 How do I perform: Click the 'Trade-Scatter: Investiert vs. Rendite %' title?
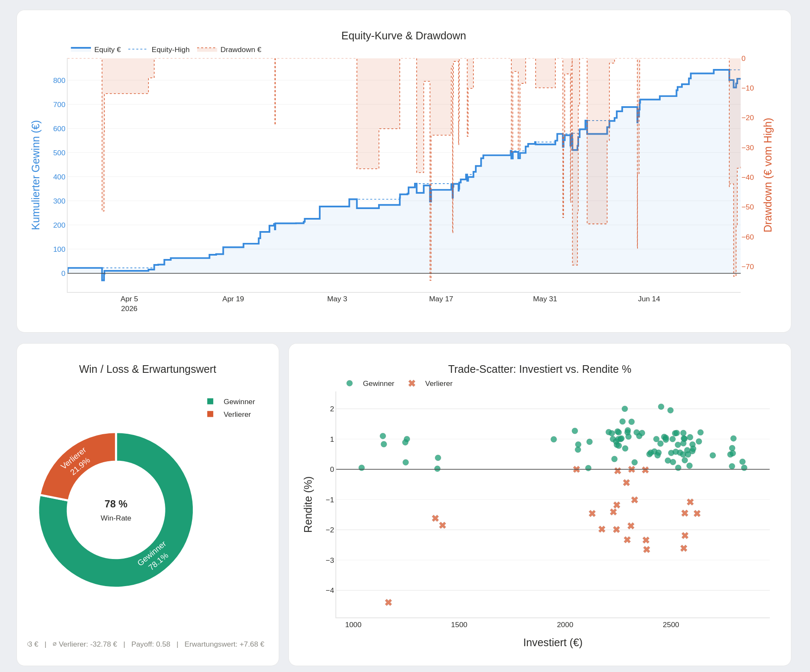(540, 369)
